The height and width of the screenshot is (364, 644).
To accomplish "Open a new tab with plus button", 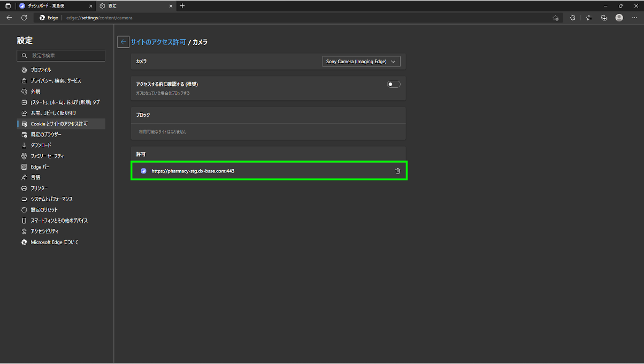I will pyautogui.click(x=182, y=6).
